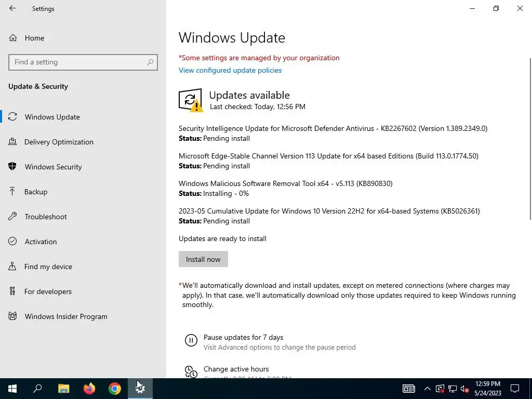Click the Windows Update sync arrows sidebar icon

click(12, 117)
